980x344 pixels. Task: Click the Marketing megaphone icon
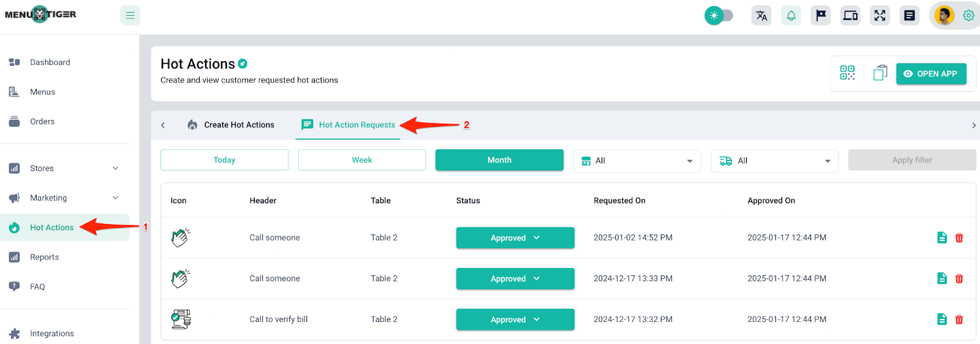point(14,198)
